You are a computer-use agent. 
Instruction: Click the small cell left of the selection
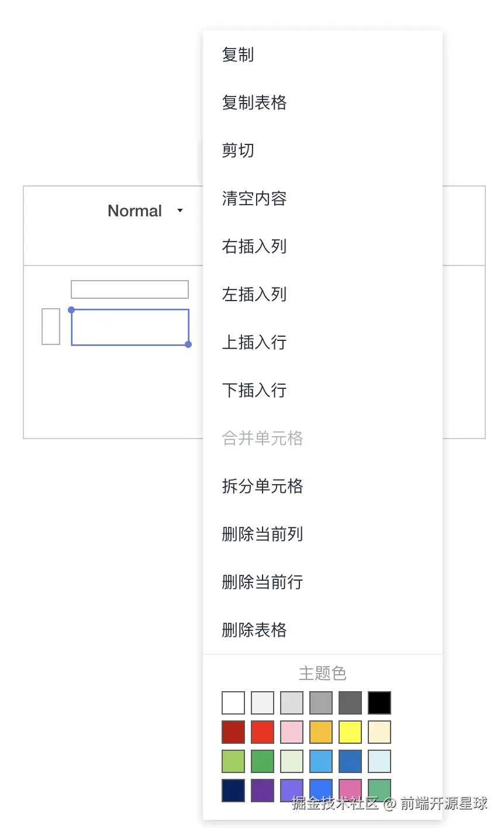[50, 326]
